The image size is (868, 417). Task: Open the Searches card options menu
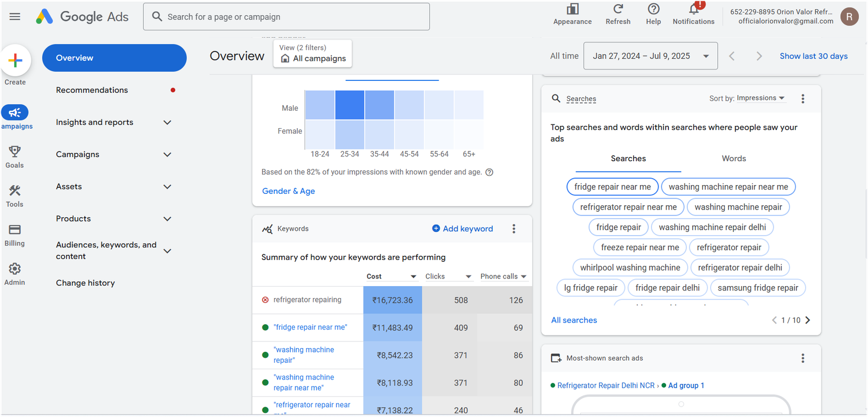pyautogui.click(x=803, y=99)
